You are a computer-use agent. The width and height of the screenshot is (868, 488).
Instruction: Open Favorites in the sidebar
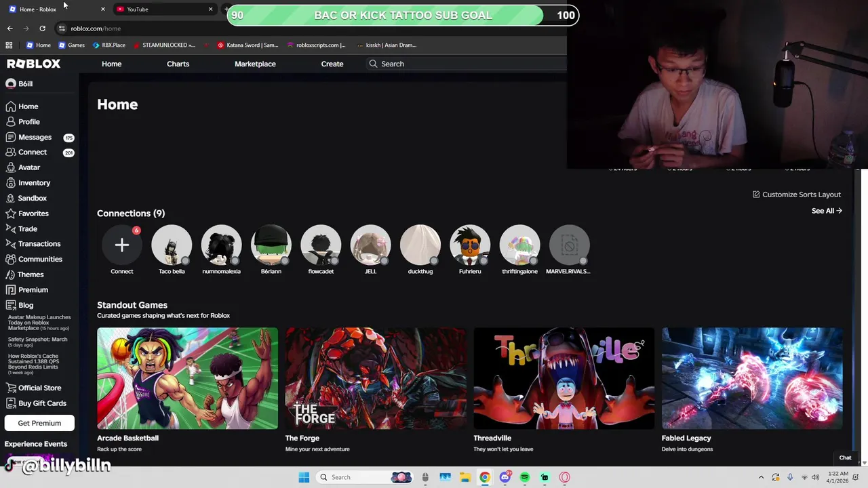[27, 213]
